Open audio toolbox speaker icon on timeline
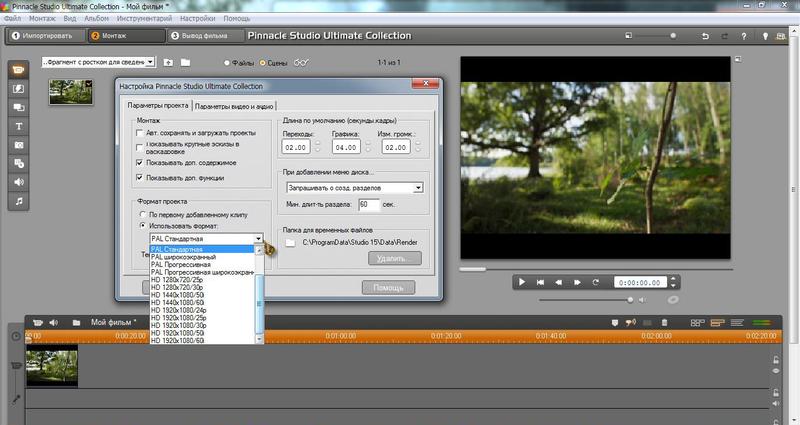The image size is (800, 425). (54, 322)
